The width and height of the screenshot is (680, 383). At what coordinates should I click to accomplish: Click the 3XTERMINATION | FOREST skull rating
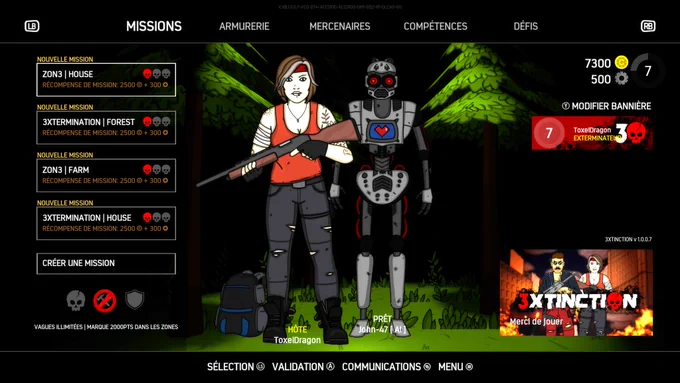pyautogui.click(x=157, y=121)
